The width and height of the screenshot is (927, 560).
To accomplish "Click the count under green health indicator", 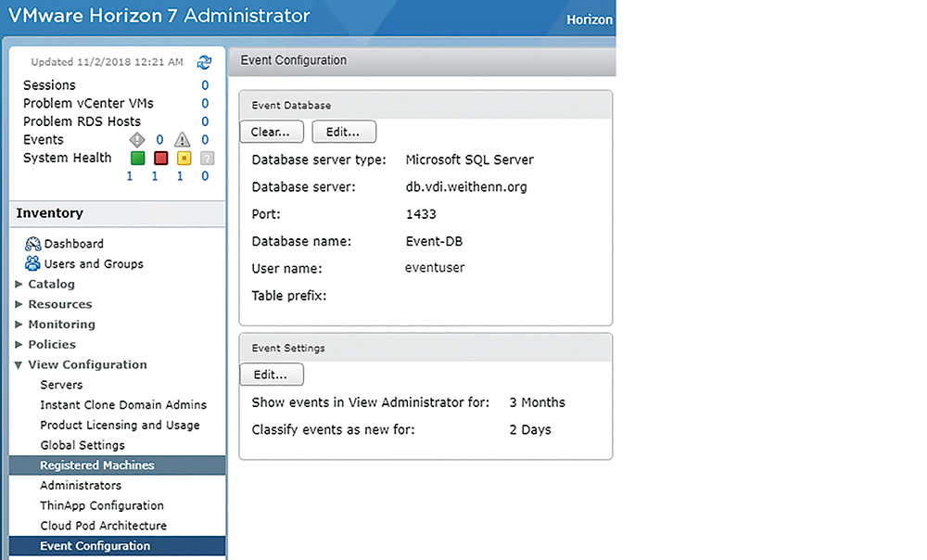I will (130, 175).
